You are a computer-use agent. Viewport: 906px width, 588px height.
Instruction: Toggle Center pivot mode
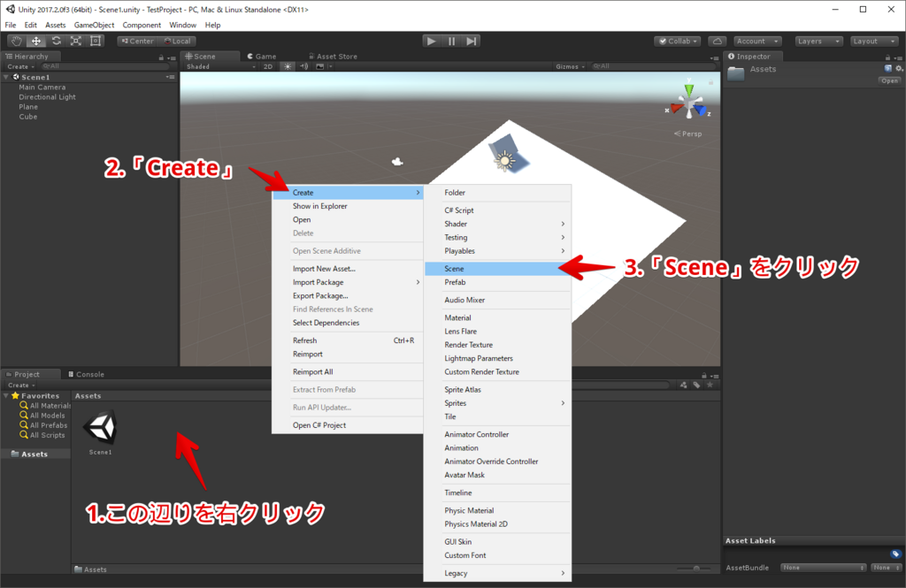click(137, 41)
